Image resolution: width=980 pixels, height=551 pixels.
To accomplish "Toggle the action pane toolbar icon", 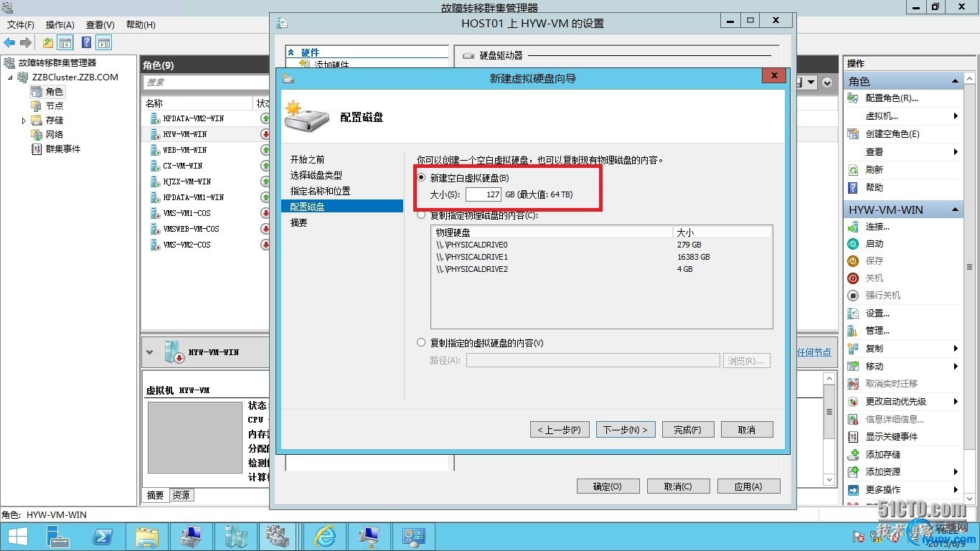I will 104,43.
